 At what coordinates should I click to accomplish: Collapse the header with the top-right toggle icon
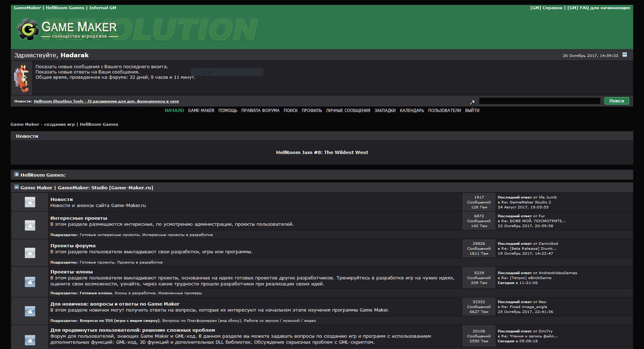[625, 55]
